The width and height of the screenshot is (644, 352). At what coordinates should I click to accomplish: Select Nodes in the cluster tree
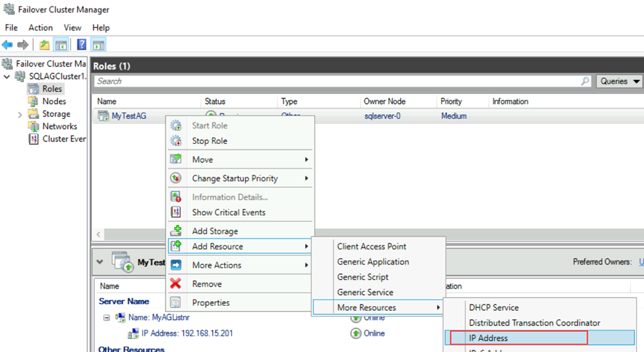click(x=54, y=101)
